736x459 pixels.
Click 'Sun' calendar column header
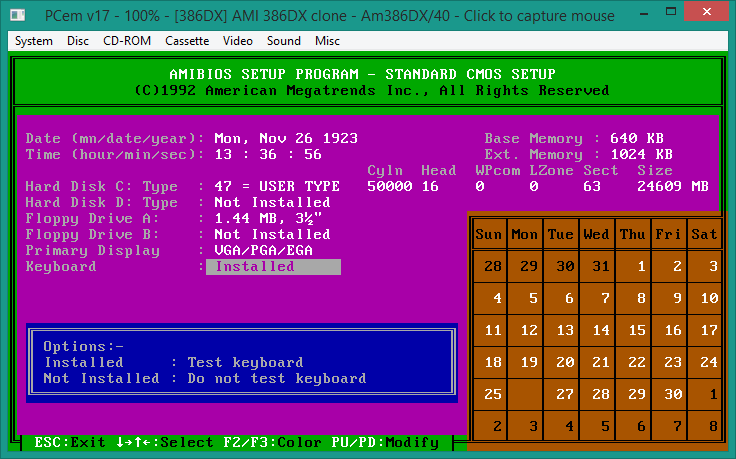tap(489, 234)
